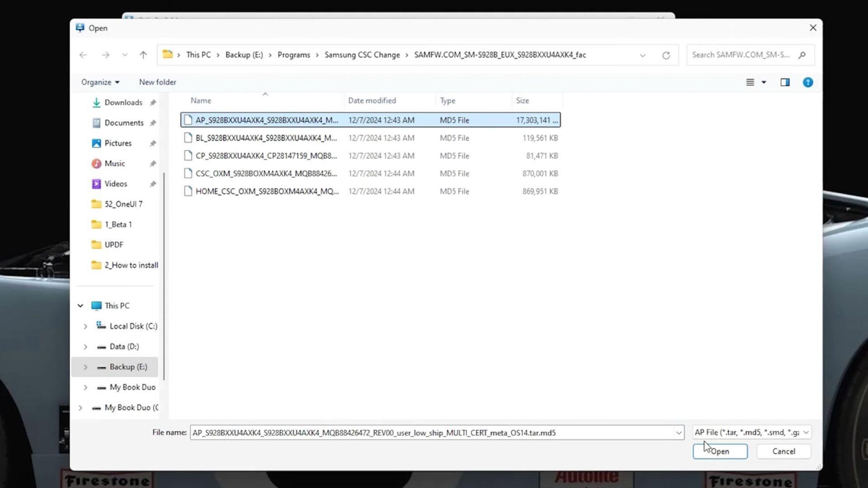Open Downloads in quick access
This screenshot has height=488, width=868.
123,103
